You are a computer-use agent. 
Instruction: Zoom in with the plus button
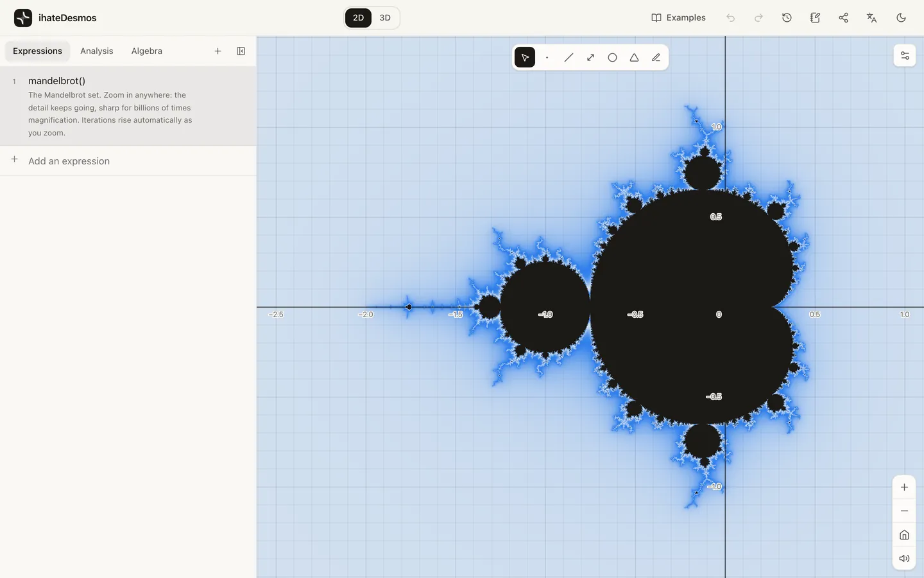(x=904, y=487)
